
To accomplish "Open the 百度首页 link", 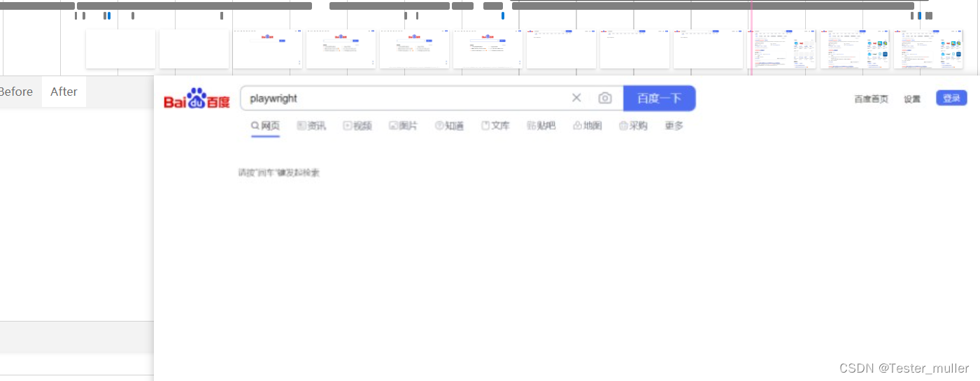I will pyautogui.click(x=871, y=99).
